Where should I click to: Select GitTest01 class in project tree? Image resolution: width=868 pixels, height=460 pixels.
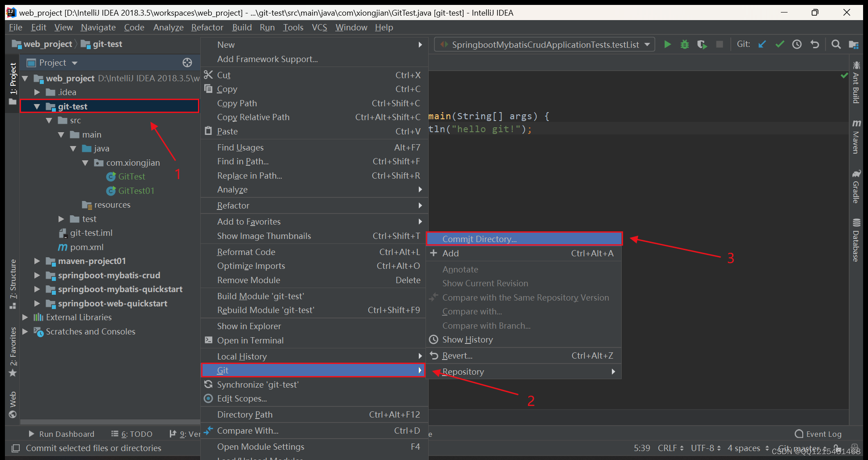pos(136,191)
